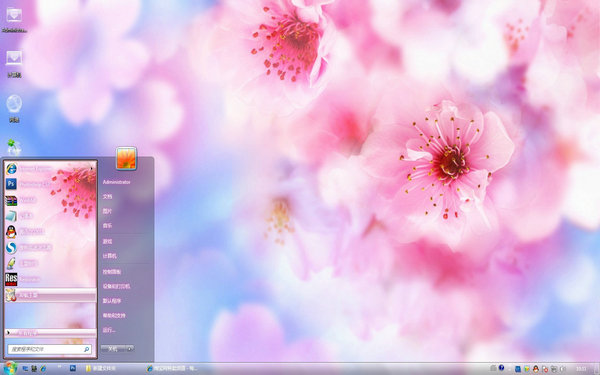Screen dimensions: 600x375
Task: Expand 所有程序 (All Programs) in Start menu
Action: (50, 333)
